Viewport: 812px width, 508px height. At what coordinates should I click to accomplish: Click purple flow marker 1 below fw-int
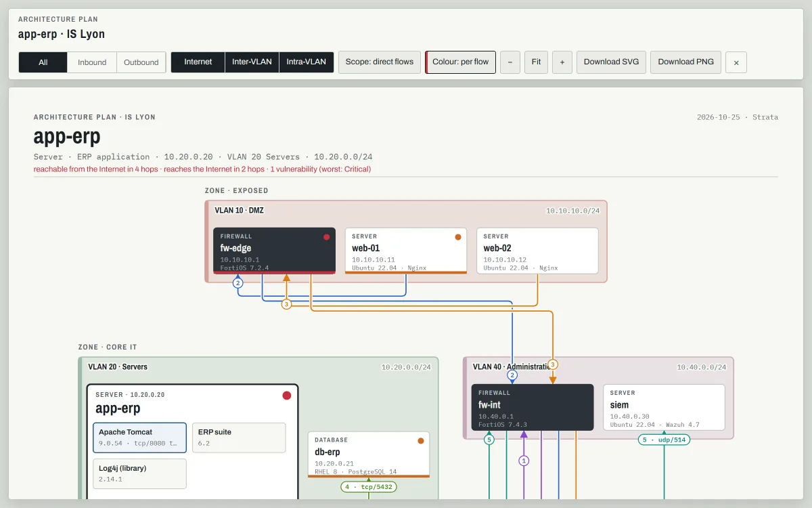523,461
